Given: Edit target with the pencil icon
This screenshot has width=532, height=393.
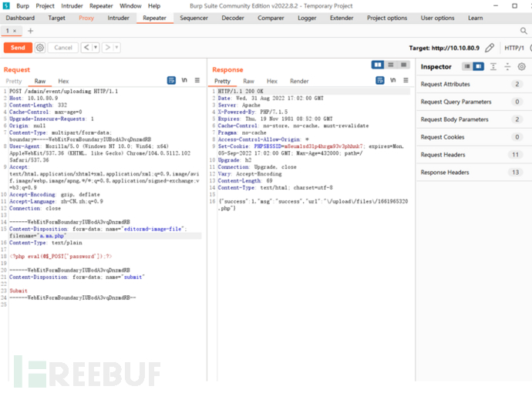Looking at the screenshot, I should (x=490, y=48).
